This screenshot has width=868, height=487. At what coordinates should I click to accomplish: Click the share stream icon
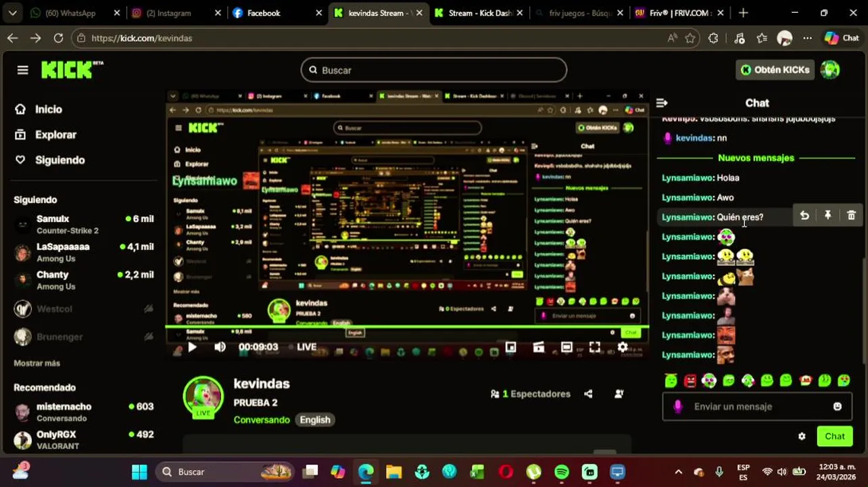click(588, 394)
